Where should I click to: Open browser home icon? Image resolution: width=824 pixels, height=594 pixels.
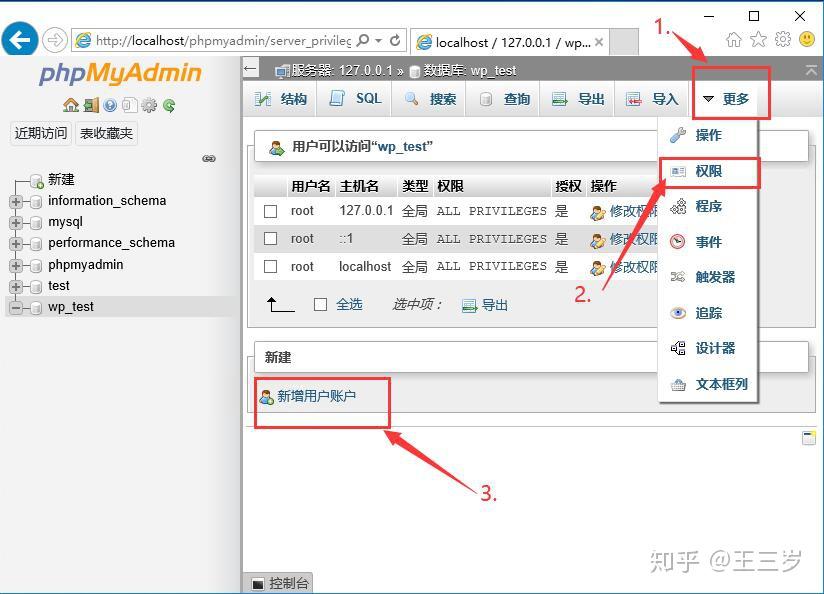[x=734, y=39]
